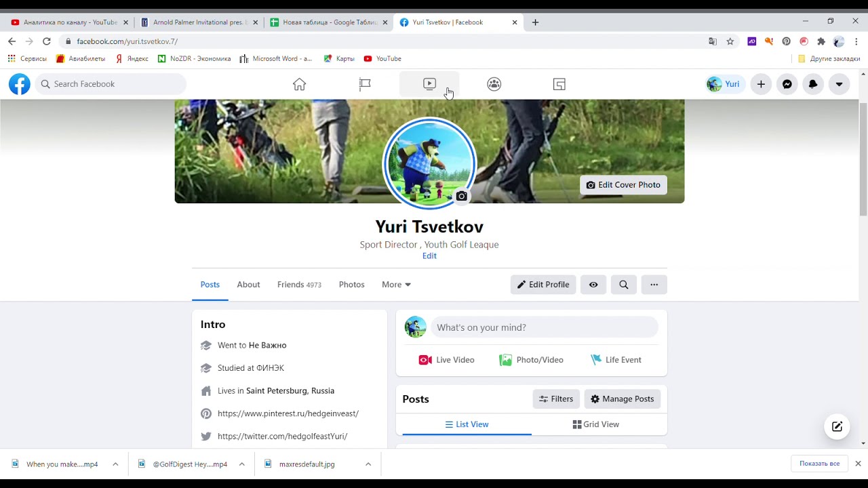Image resolution: width=868 pixels, height=488 pixels.
Task: Select the About tab
Action: (248, 285)
